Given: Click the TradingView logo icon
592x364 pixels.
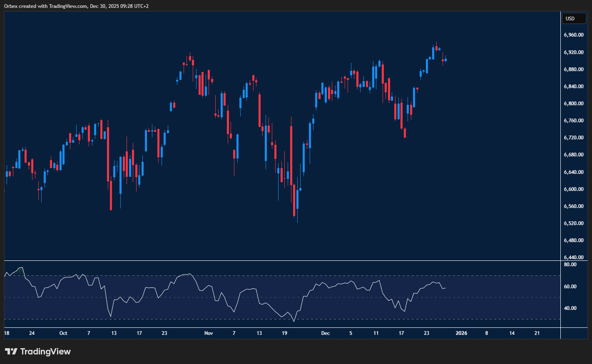Looking at the screenshot, I should click(x=11, y=352).
